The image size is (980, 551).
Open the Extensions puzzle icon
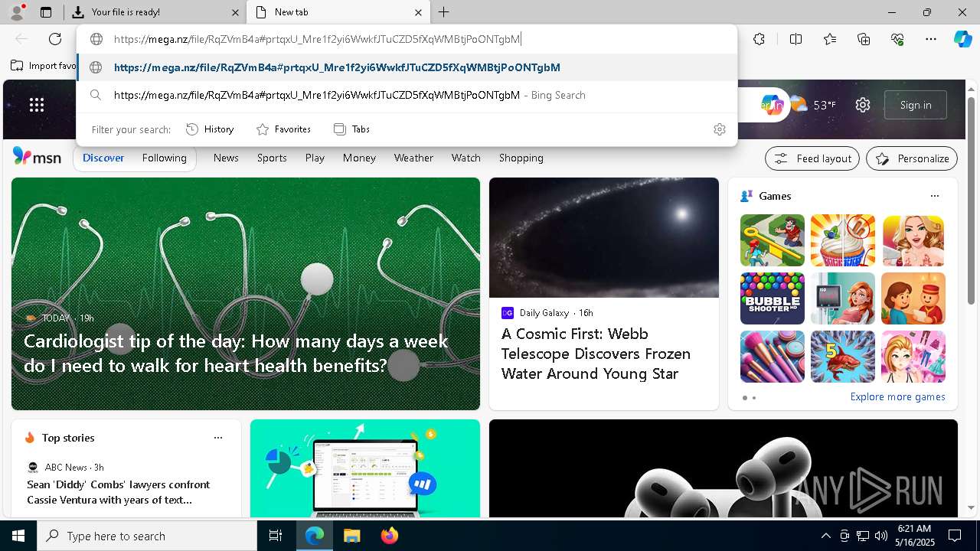759,39
